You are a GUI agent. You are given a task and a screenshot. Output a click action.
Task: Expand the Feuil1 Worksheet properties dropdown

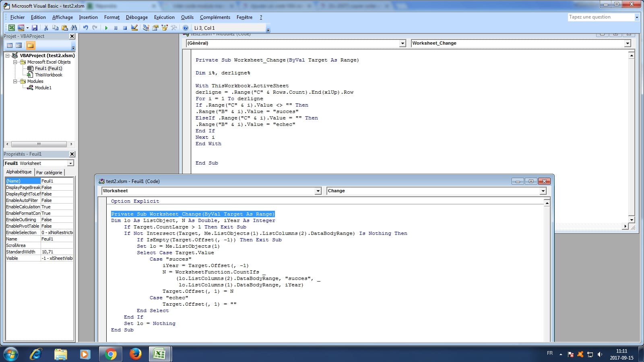click(70, 163)
